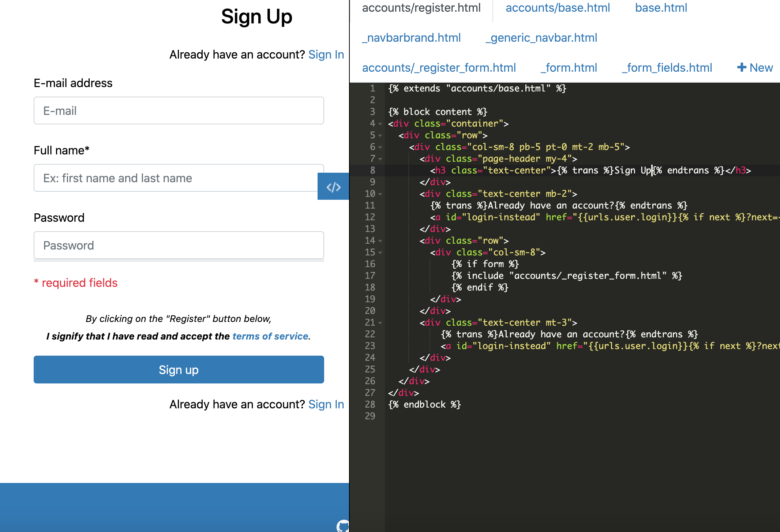This screenshot has height=532, width=780.
Task: Click the bottom Sign In link
Action: click(x=326, y=404)
